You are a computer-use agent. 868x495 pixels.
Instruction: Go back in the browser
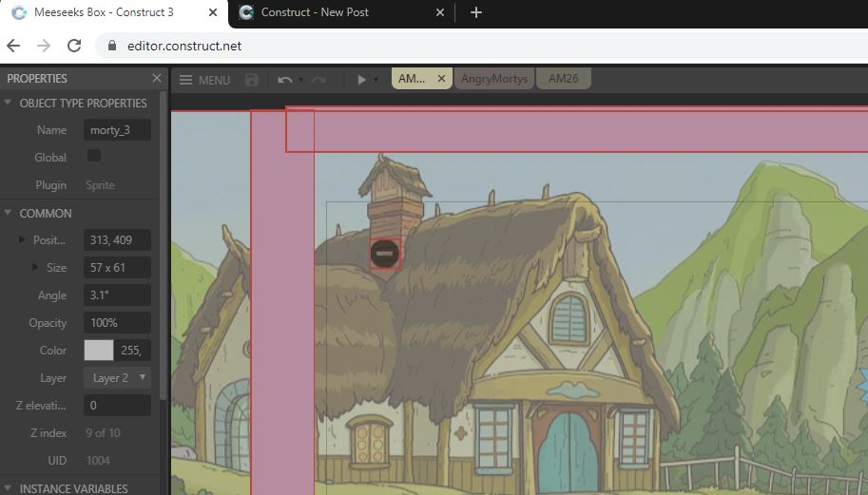(x=13, y=46)
